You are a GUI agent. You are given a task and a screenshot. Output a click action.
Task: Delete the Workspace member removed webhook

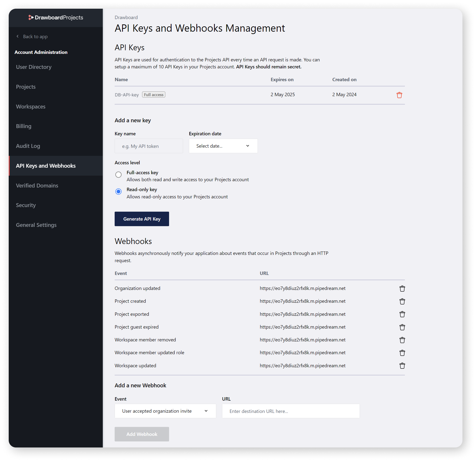point(402,340)
